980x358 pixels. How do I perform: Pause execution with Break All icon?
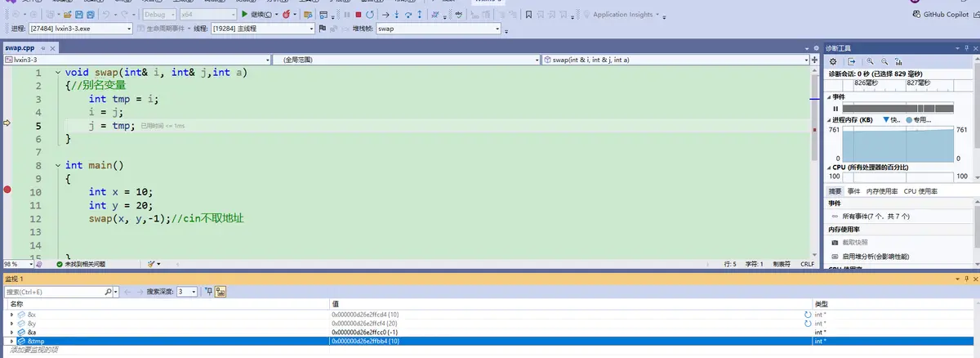click(347, 15)
